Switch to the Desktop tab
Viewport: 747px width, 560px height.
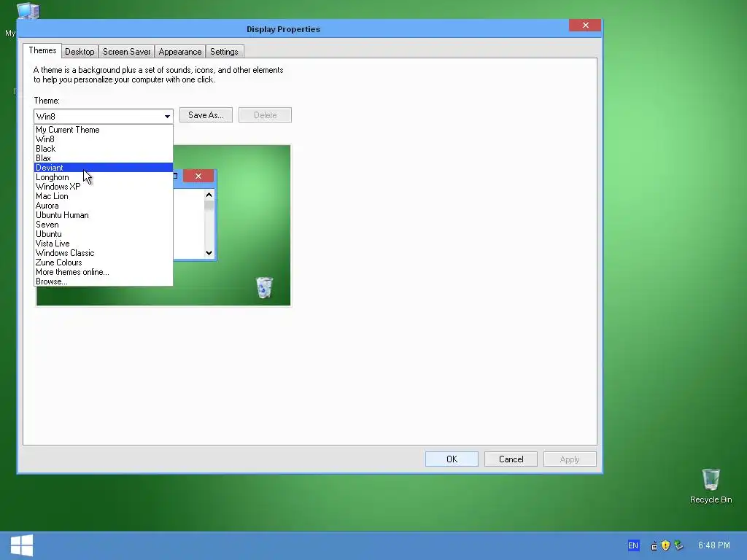click(x=80, y=52)
